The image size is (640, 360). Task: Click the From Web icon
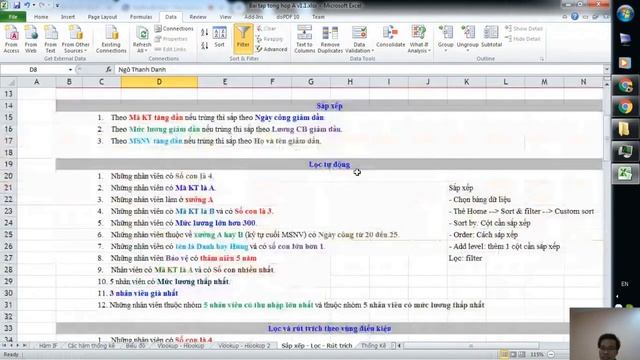tap(31, 39)
